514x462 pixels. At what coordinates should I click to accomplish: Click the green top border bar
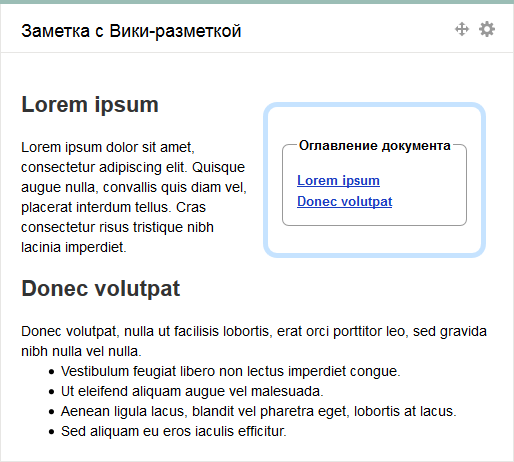257,2
